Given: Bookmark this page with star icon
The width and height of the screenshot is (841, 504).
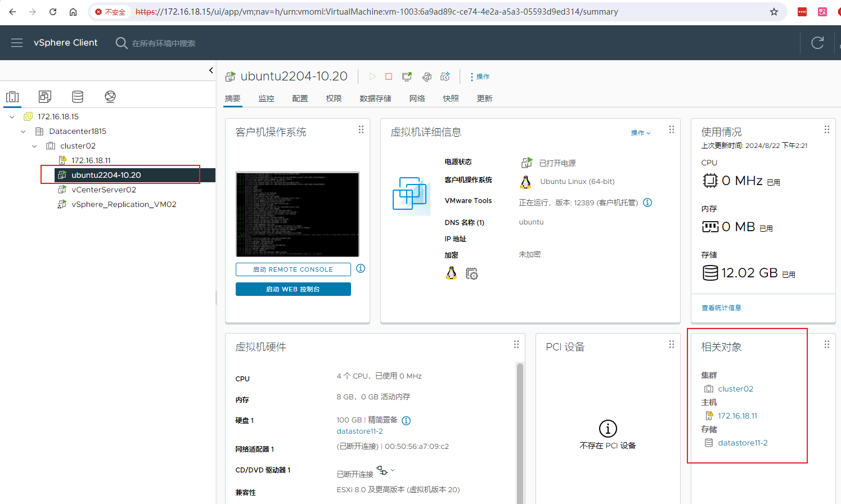Looking at the screenshot, I should 774,12.
